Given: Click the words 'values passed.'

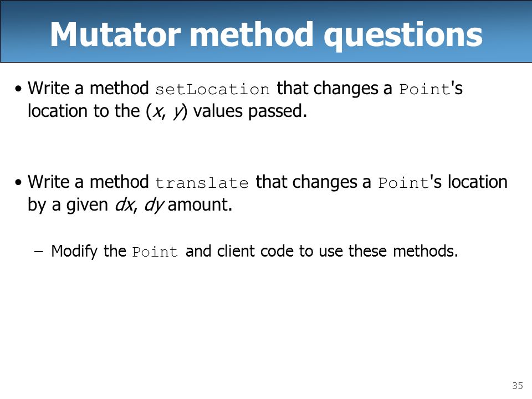Looking at the screenshot, I should pos(250,111).
